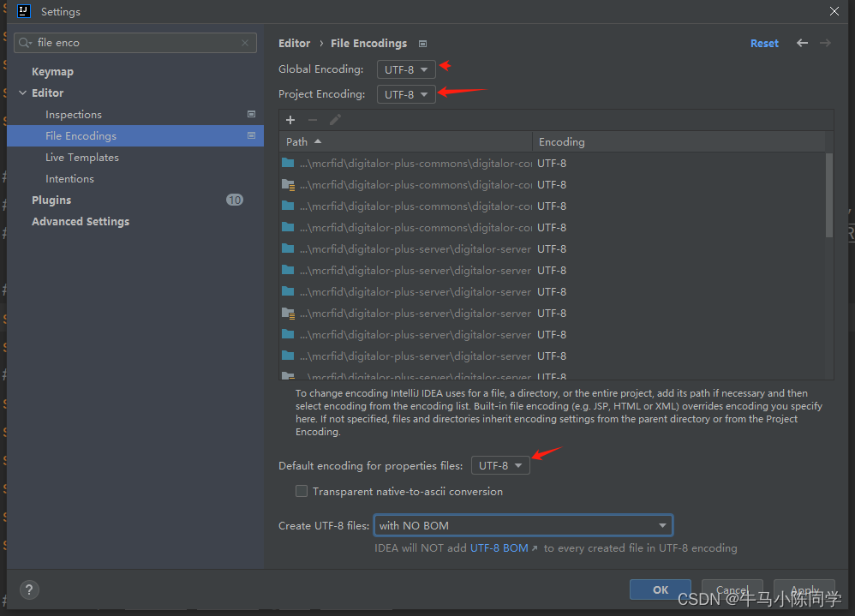The height and width of the screenshot is (616, 855).
Task: Go to the Plugins settings page
Action: tap(51, 200)
